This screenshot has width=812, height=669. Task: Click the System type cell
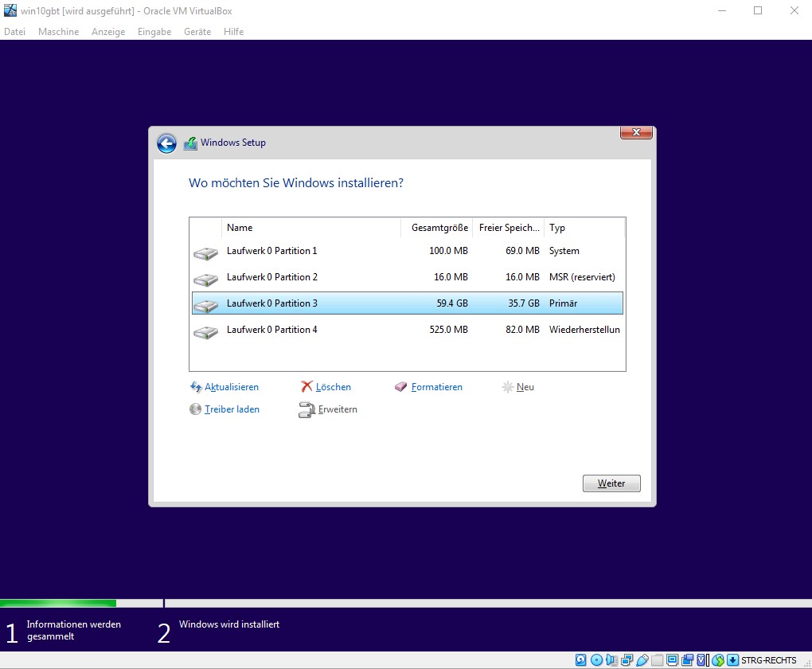click(x=564, y=251)
